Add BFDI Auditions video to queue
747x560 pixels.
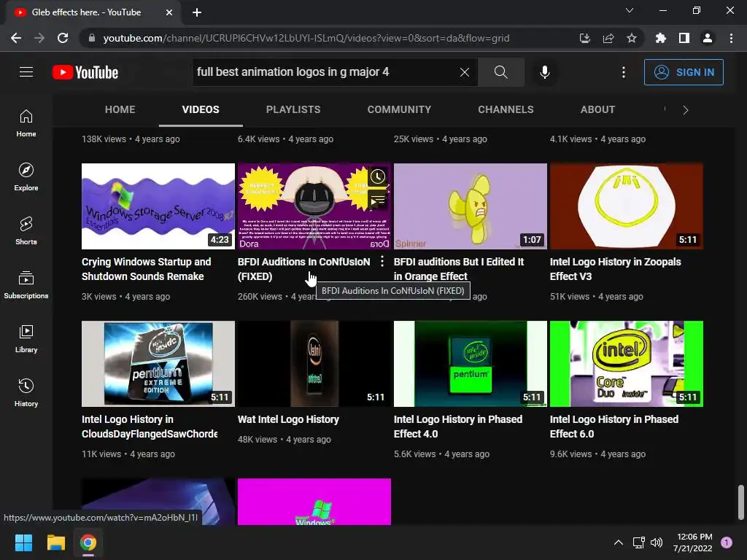(378, 201)
